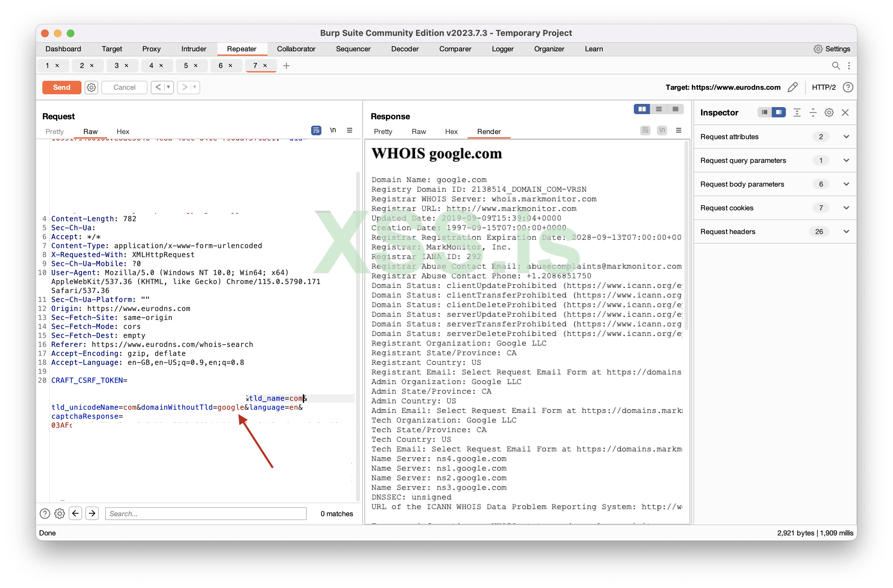Toggle line wrap in Request editor

[316, 130]
